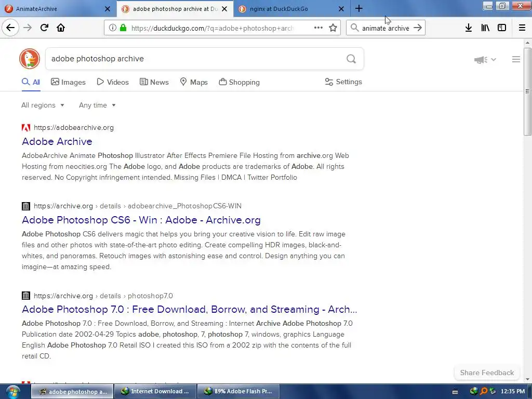
Task: Open the downloads panel
Action: point(469,28)
